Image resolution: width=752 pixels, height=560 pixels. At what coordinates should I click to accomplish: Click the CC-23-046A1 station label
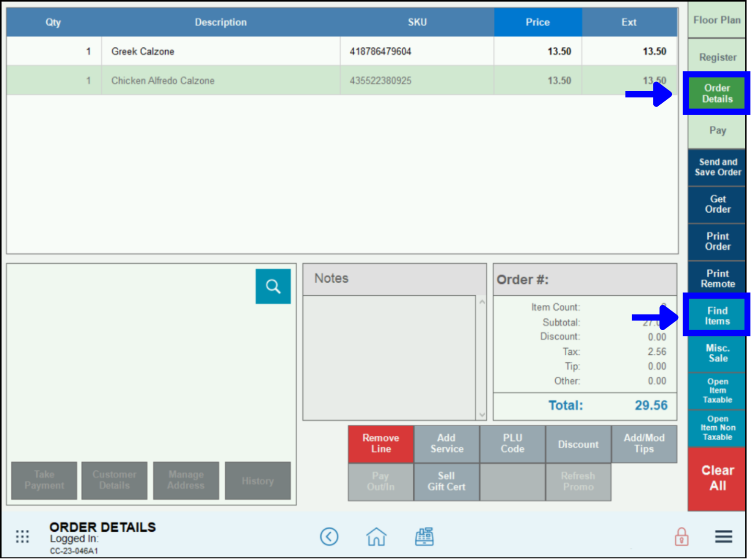[73, 551]
